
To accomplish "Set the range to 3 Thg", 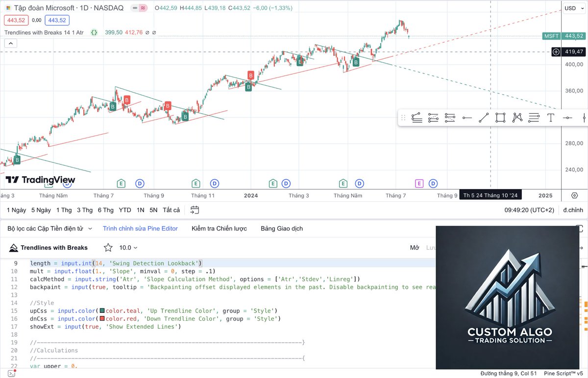I will (85, 210).
